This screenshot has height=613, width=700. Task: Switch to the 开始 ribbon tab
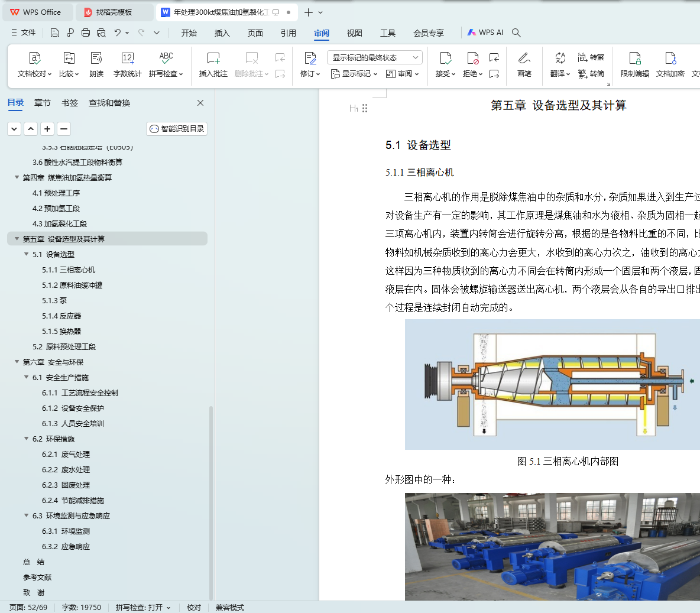pyautogui.click(x=189, y=33)
